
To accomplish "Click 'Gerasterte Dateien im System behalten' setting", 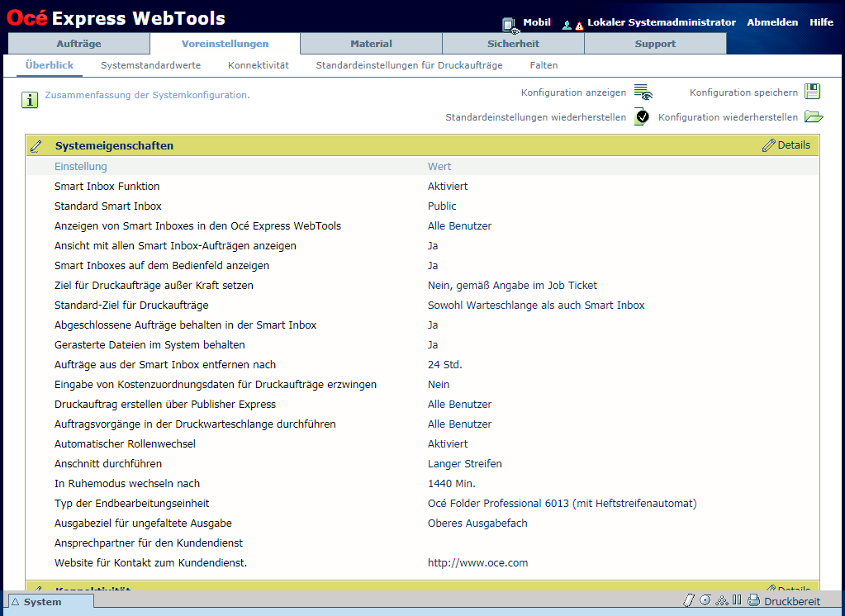I will coord(150,345).
